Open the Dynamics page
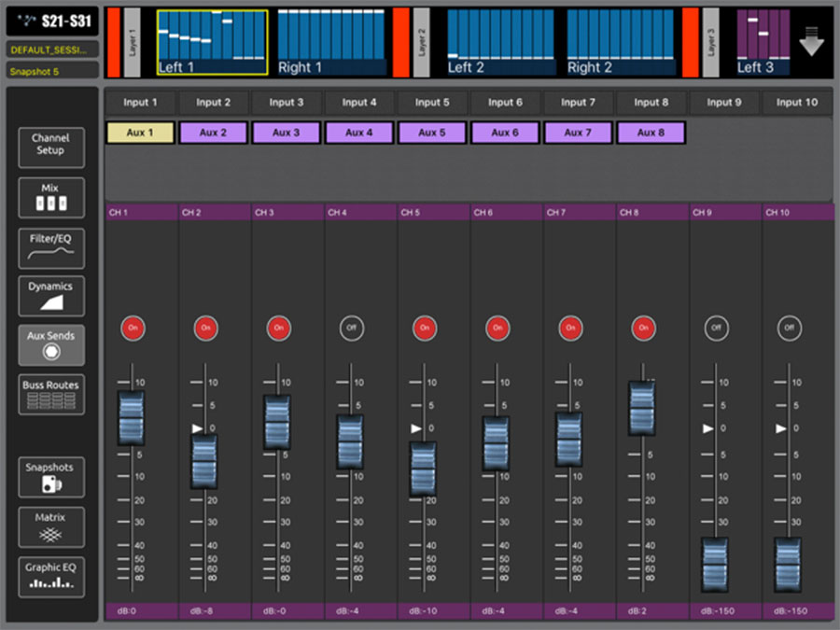The image size is (840, 630). [51, 296]
